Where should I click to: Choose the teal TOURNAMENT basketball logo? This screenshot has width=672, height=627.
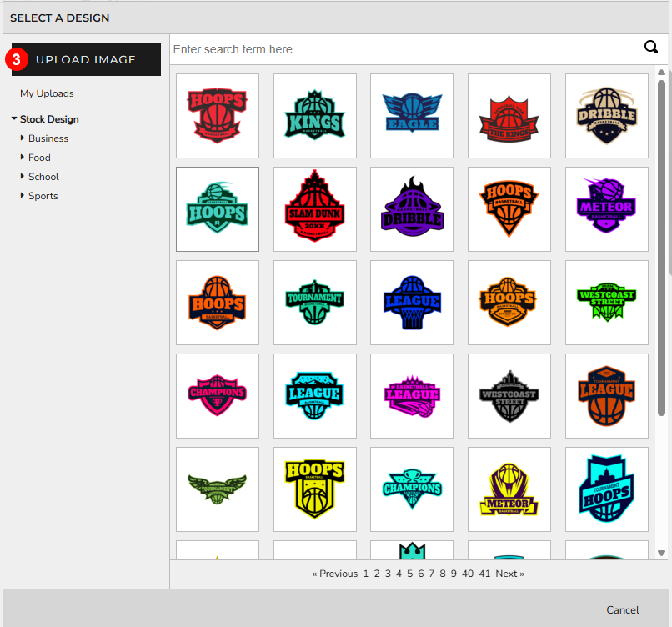(x=315, y=303)
